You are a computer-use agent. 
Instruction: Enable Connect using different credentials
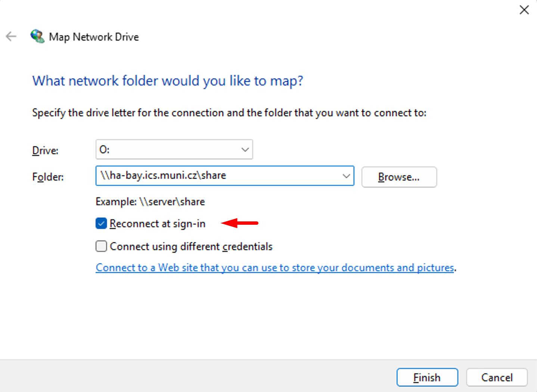coord(101,246)
